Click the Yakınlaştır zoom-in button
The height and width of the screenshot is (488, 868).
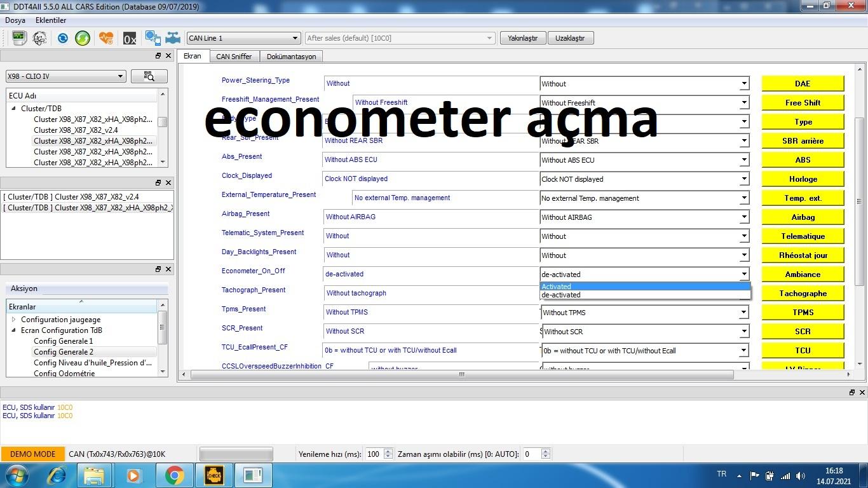[x=522, y=38]
